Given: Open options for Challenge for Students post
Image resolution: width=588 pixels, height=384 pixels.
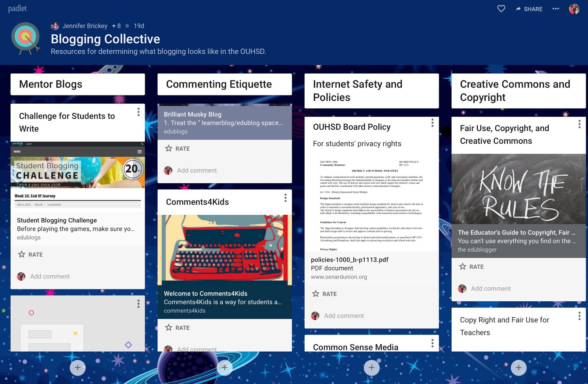Looking at the screenshot, I should click(139, 112).
